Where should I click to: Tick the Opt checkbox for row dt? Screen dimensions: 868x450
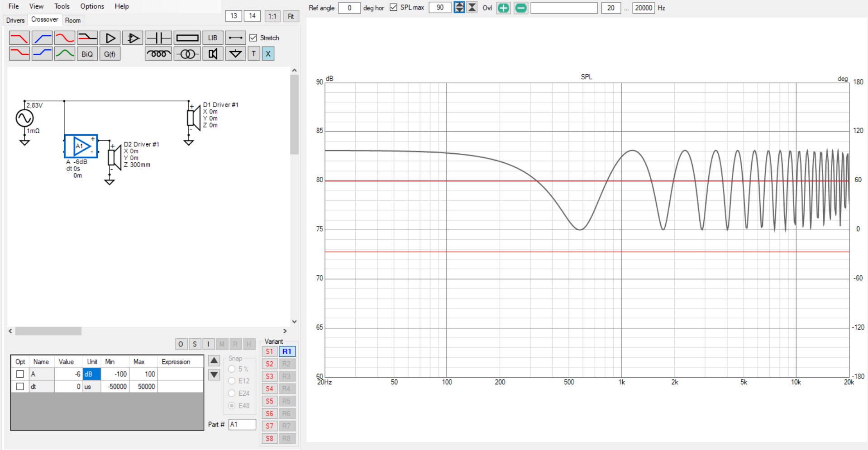[x=20, y=387]
